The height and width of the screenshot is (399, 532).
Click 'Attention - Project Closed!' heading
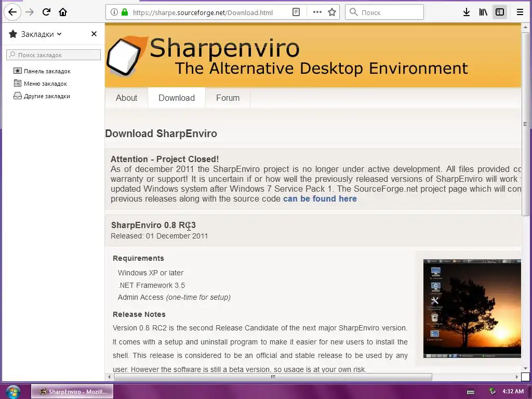[165, 159]
